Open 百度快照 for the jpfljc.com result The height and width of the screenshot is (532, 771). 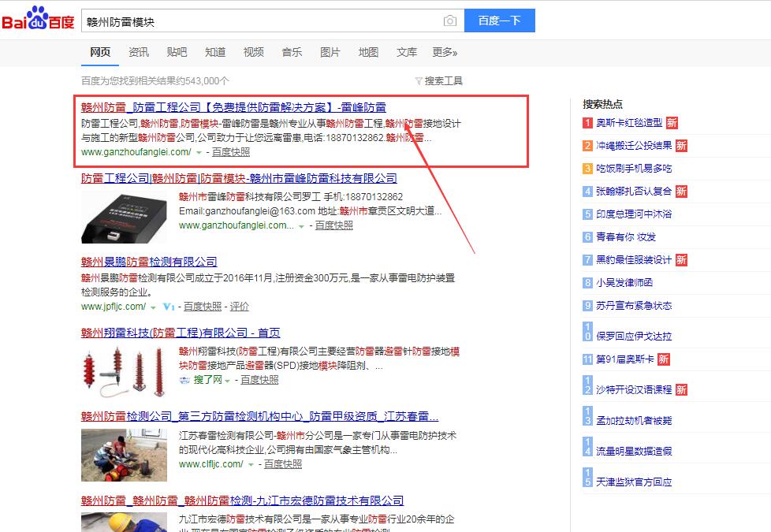coord(203,307)
